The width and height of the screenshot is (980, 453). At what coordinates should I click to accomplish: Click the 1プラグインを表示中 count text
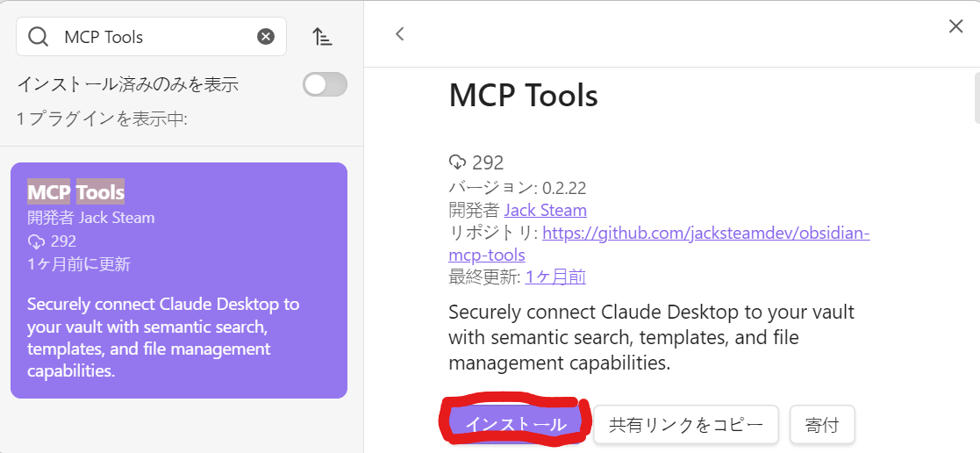tap(102, 119)
